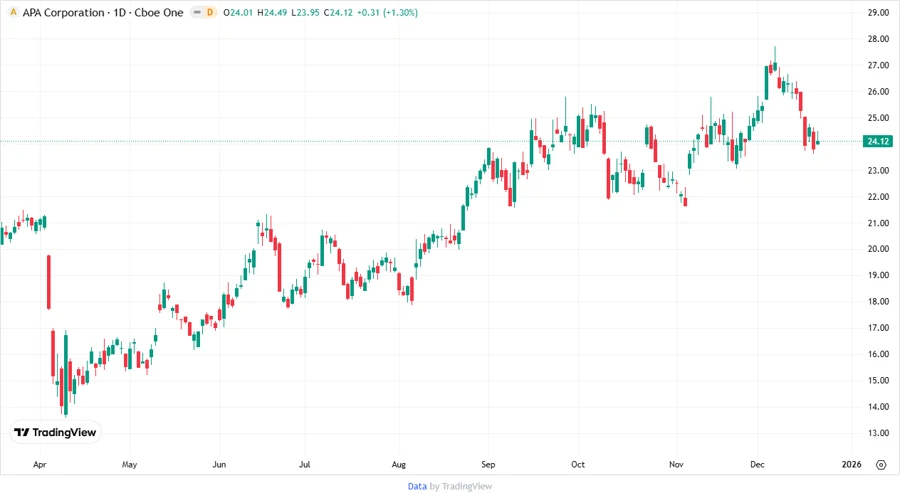Click the Dec label on time axis
Viewport: 900px width, 498px height.
coord(757,465)
